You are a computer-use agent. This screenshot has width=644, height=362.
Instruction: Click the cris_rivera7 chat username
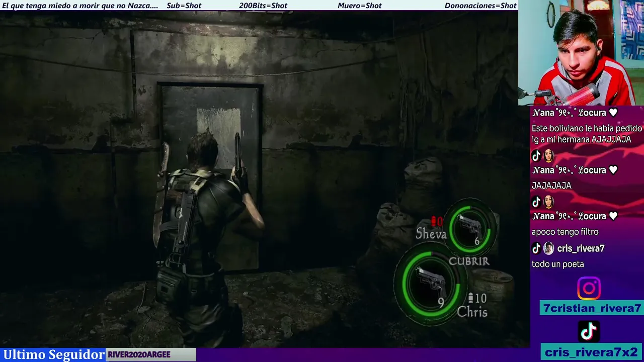pos(581,248)
